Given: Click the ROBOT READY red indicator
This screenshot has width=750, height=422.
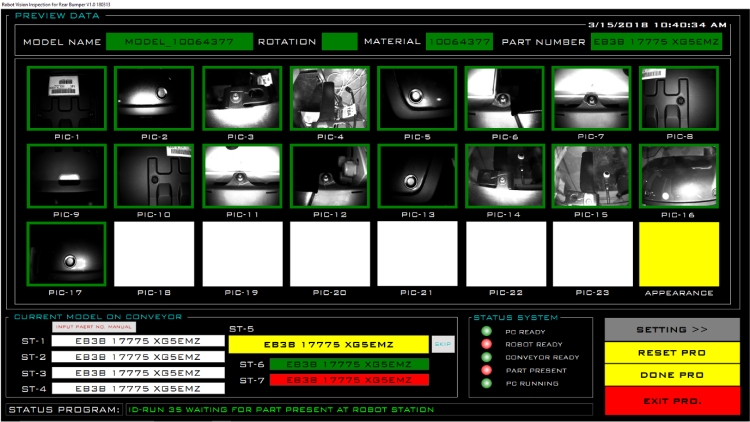Looking at the screenshot, I should (x=486, y=344).
